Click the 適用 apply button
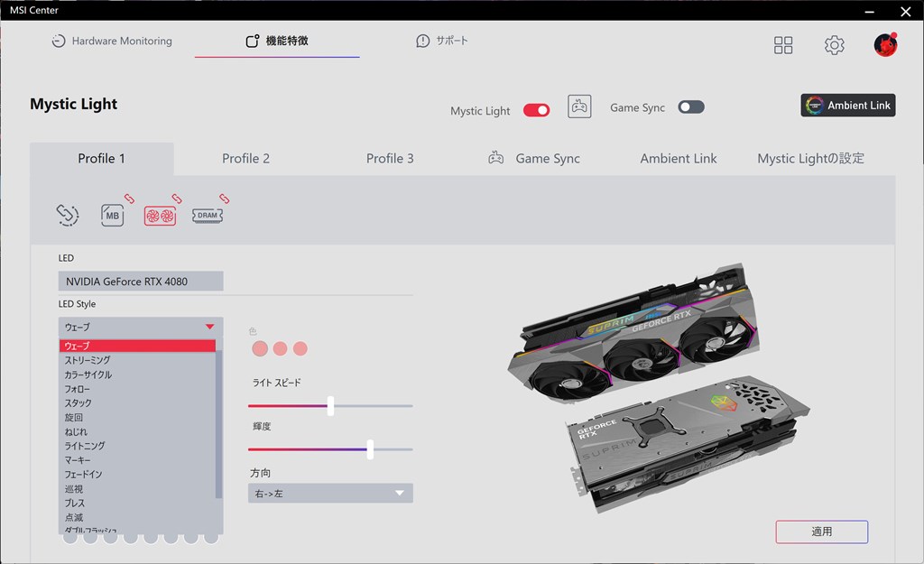The image size is (924, 564). tap(821, 532)
